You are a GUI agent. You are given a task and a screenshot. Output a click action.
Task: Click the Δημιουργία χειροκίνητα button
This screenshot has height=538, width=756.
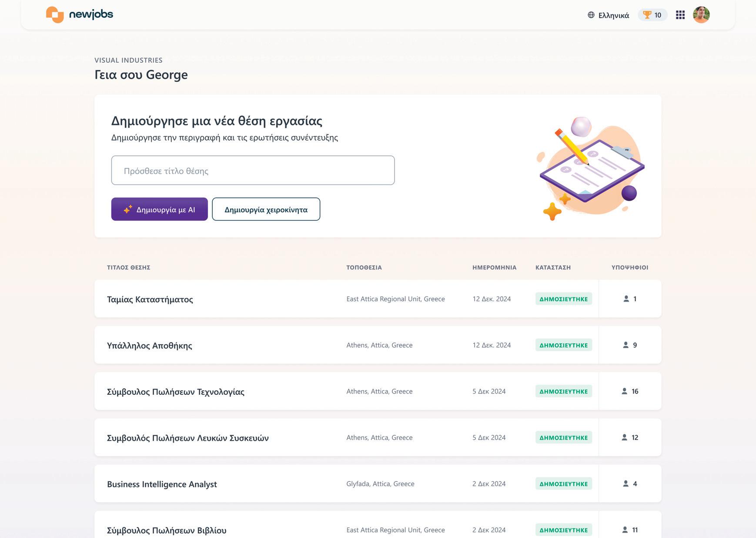click(x=266, y=209)
